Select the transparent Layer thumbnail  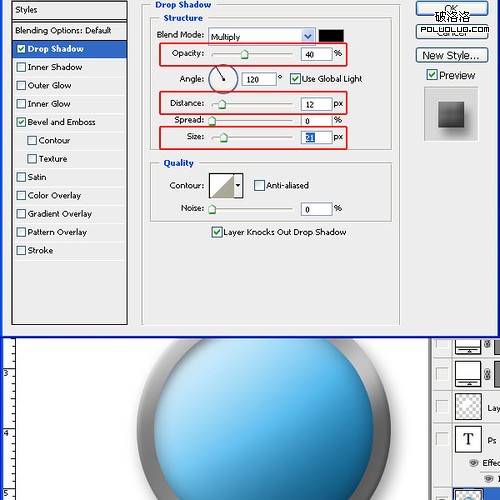click(x=468, y=406)
